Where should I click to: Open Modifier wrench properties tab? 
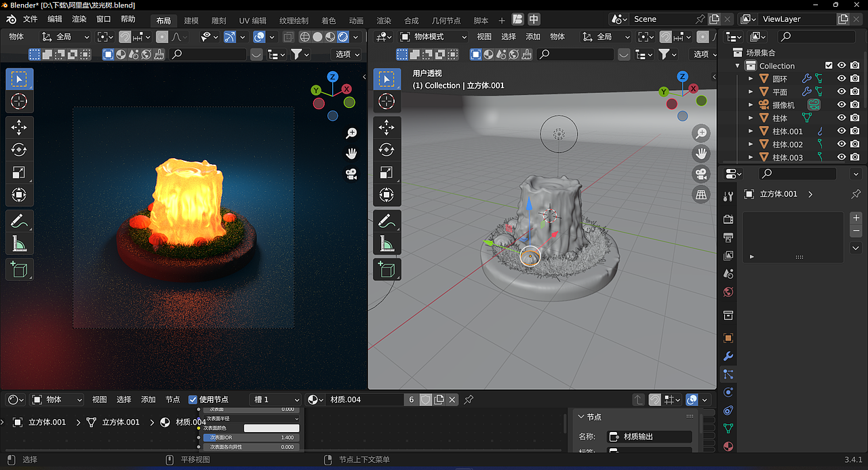(728, 356)
